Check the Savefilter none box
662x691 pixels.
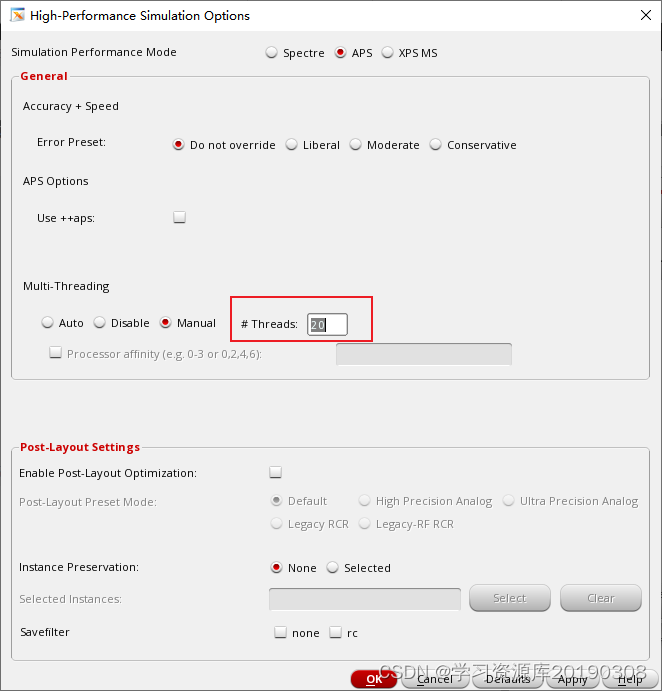coord(281,632)
